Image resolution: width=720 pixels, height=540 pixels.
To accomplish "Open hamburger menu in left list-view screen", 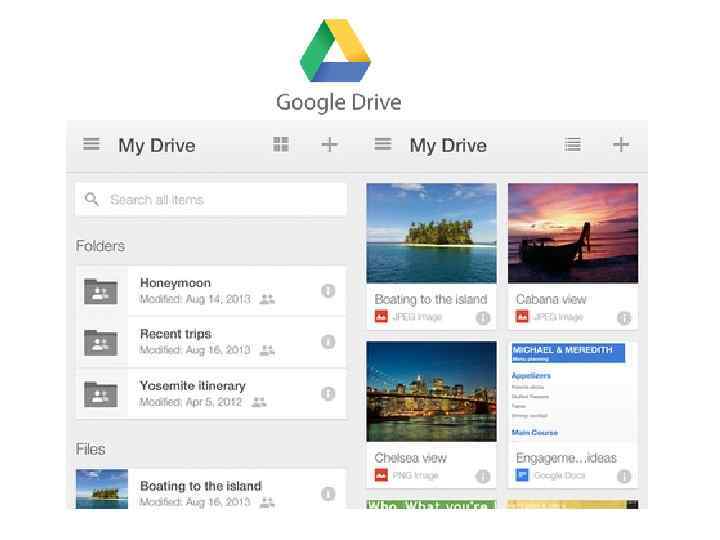I will click(x=91, y=144).
